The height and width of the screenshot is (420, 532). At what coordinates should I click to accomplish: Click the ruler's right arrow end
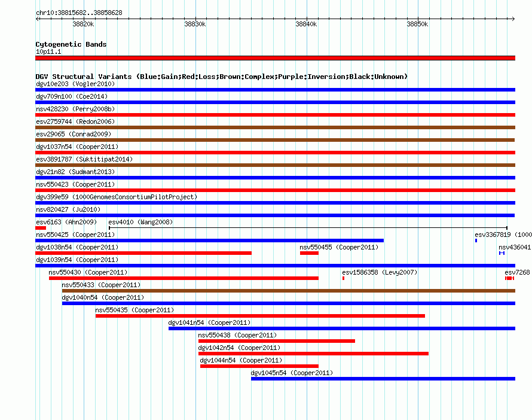[x=513, y=19]
